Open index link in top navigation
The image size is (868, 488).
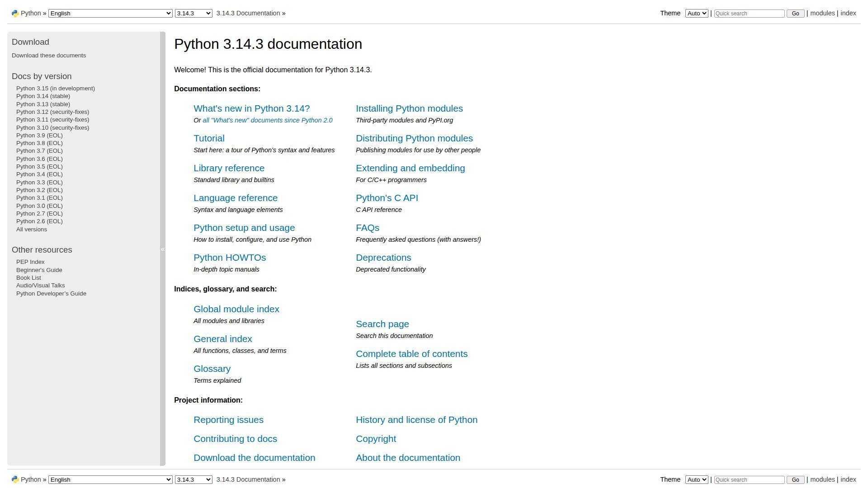coord(848,13)
